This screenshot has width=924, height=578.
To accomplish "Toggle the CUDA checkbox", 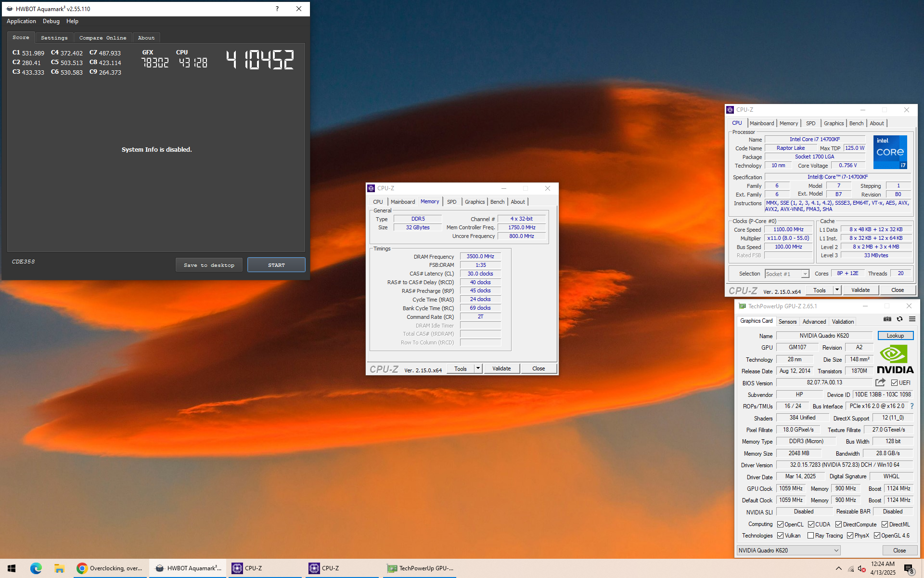I will (x=811, y=525).
